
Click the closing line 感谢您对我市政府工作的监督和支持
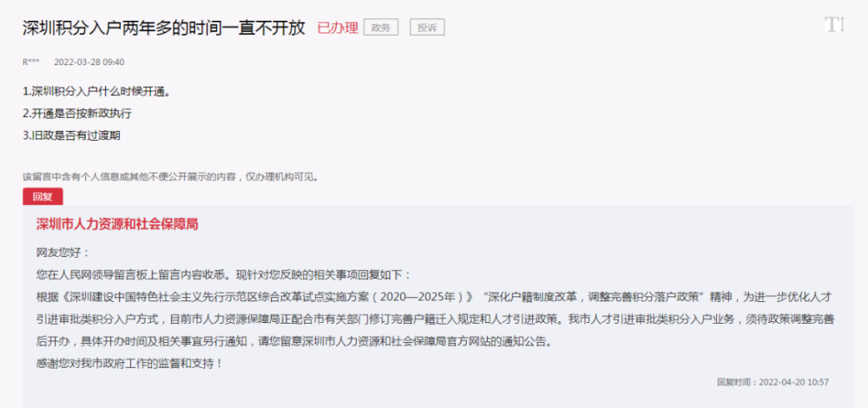129,364
